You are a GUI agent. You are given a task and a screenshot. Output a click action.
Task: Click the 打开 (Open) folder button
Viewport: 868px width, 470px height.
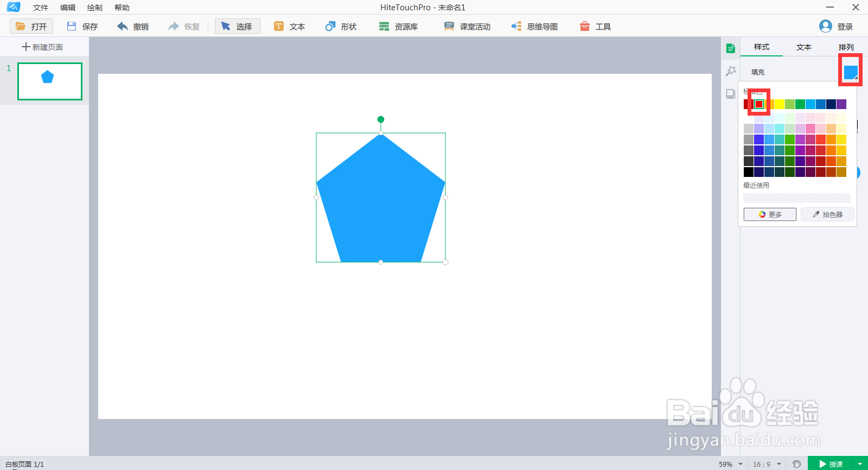pyautogui.click(x=31, y=26)
